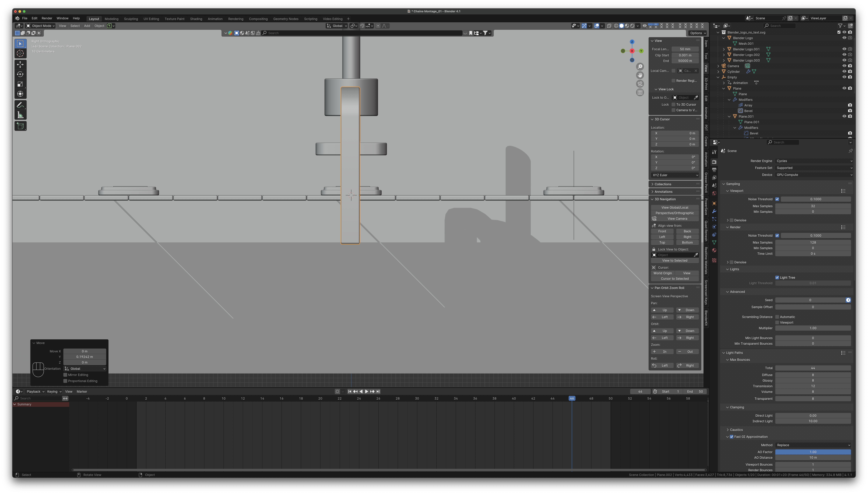868x494 pixels.
Task: Open the Render properties tab icon
Action: (x=714, y=162)
